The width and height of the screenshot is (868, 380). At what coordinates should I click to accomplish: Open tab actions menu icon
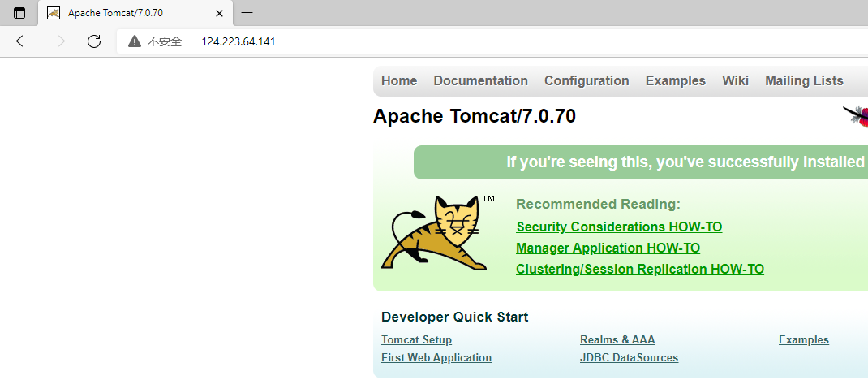click(19, 13)
